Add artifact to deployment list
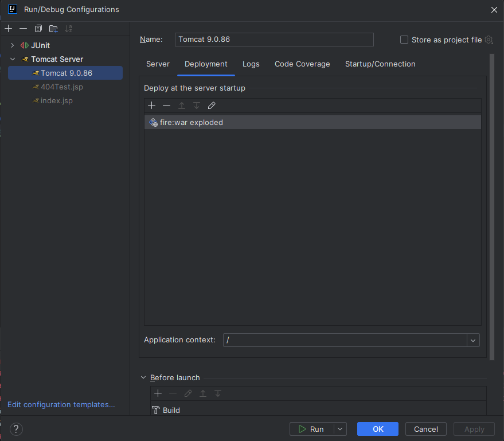 (152, 106)
